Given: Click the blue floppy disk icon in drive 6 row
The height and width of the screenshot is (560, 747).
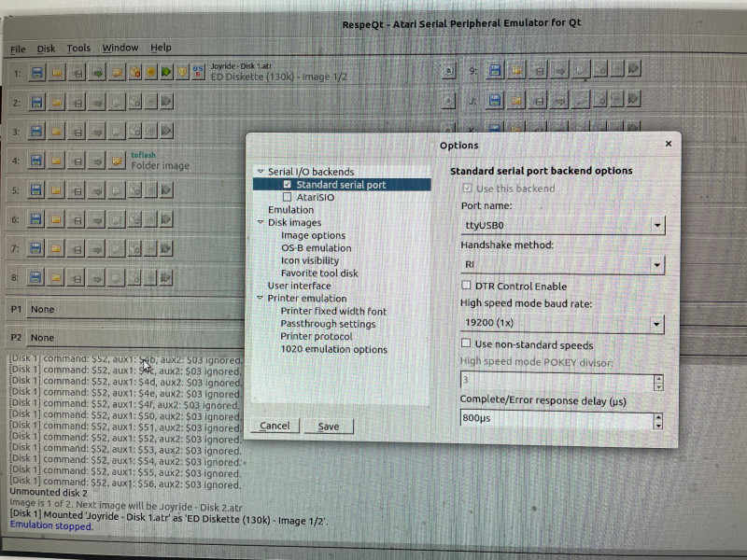Looking at the screenshot, I should coord(37,220).
